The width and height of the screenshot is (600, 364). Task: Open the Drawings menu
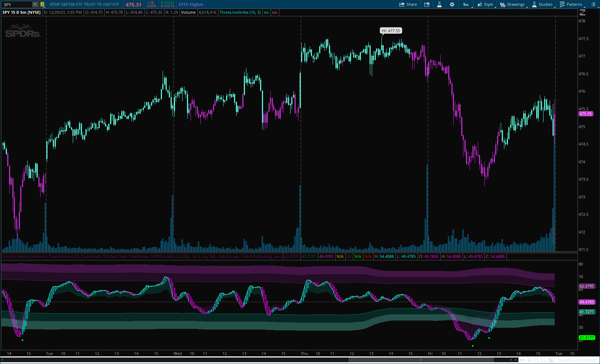512,4
